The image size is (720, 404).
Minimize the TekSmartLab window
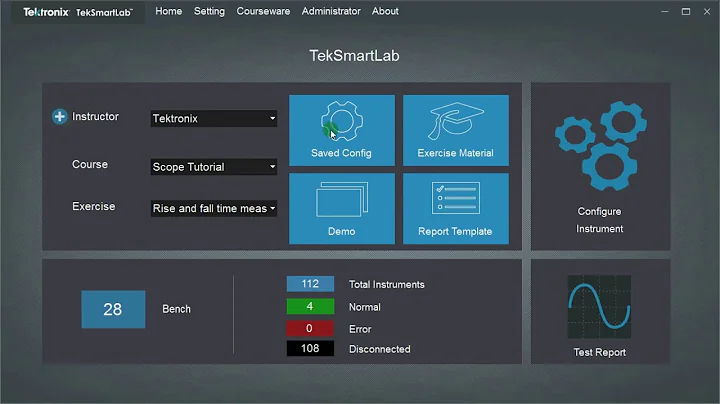pyautogui.click(x=665, y=11)
